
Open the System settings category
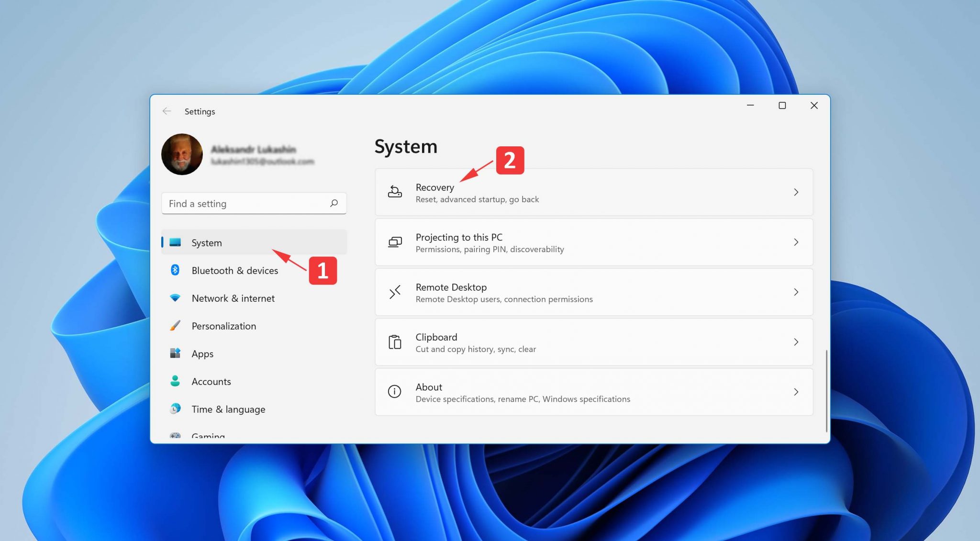coord(207,242)
